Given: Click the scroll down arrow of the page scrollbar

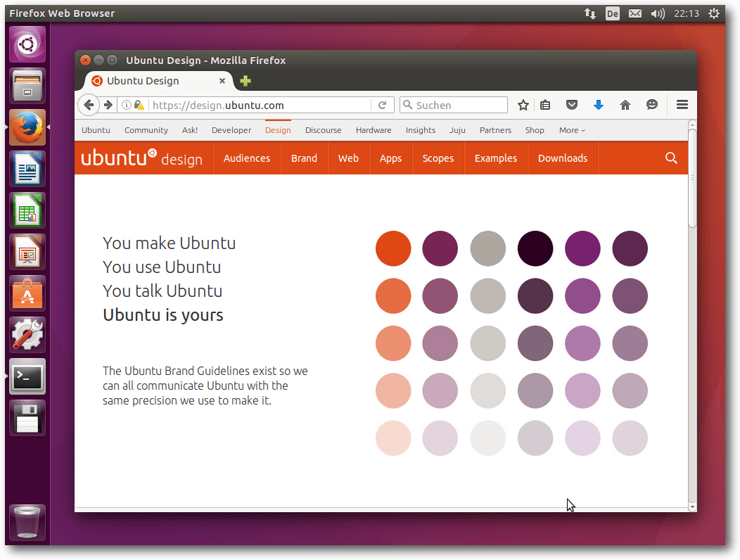Looking at the screenshot, I should click(692, 507).
